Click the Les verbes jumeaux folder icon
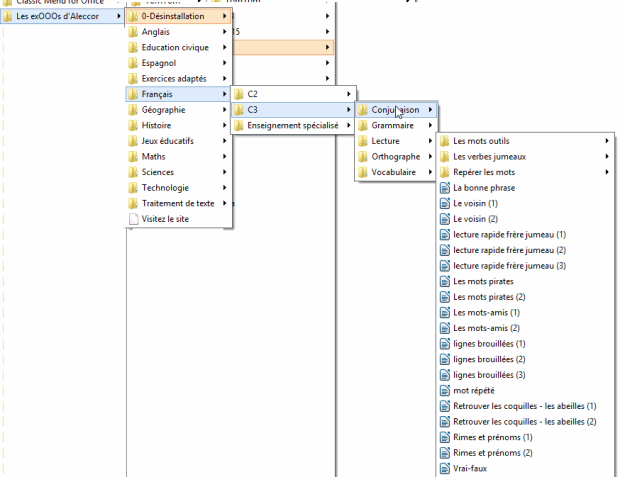 tap(444, 157)
